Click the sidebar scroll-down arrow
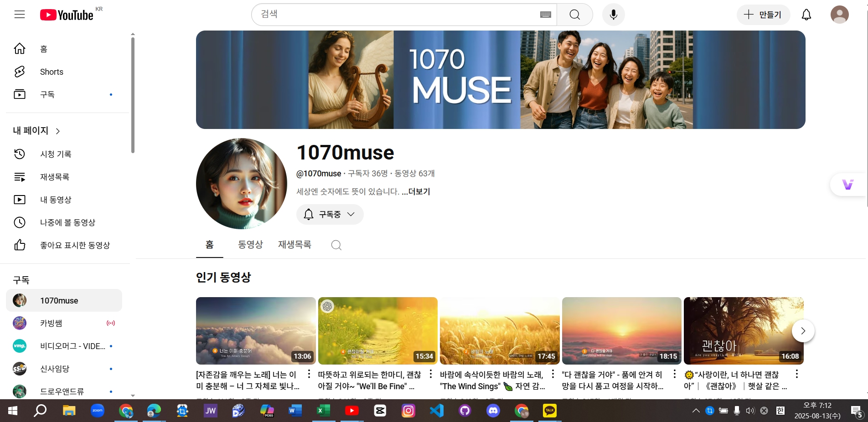This screenshot has width=868, height=422. click(x=133, y=396)
